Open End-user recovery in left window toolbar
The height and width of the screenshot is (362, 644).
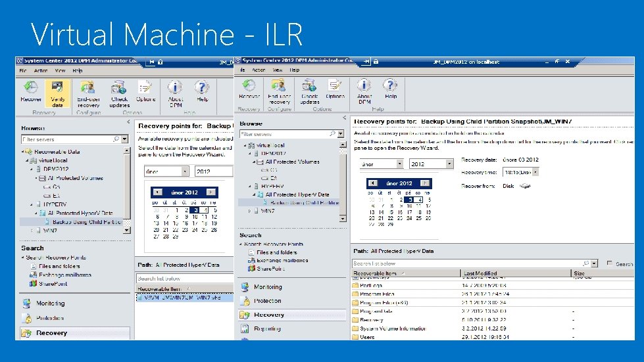click(88, 94)
